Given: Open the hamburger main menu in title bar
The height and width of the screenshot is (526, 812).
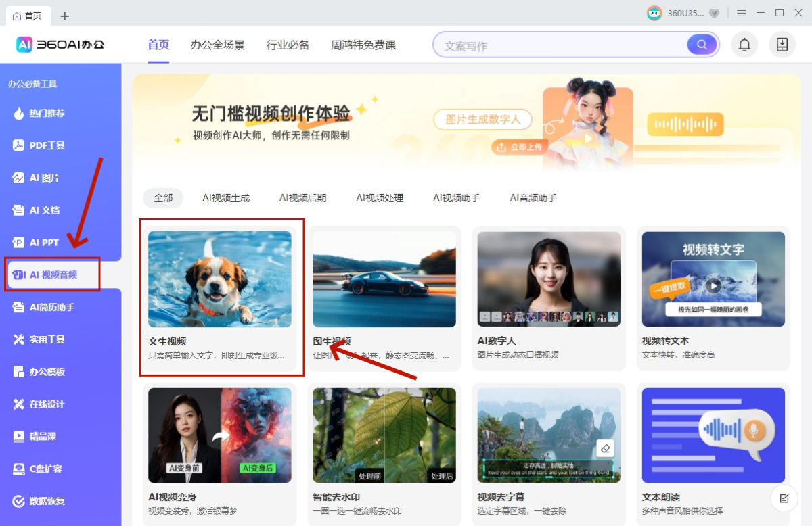Looking at the screenshot, I should (x=742, y=14).
